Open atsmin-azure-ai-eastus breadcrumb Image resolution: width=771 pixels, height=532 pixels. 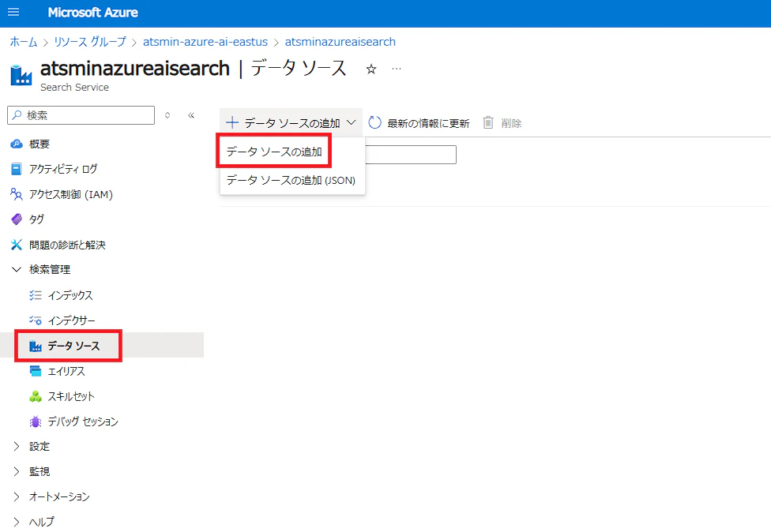(x=205, y=42)
